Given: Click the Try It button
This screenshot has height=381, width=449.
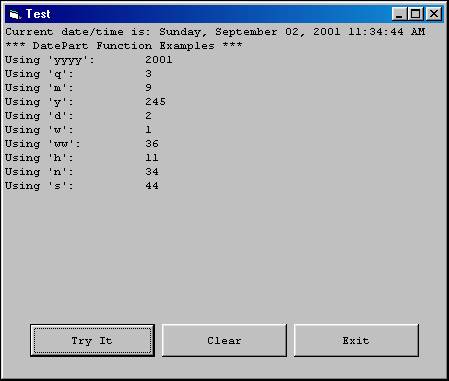Looking at the screenshot, I should click(x=92, y=340).
